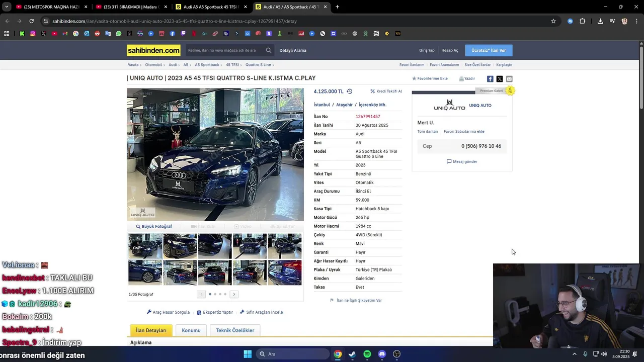This screenshot has width=644, height=362.
Task: Click the browser address bar URL
Action: (175, 21)
